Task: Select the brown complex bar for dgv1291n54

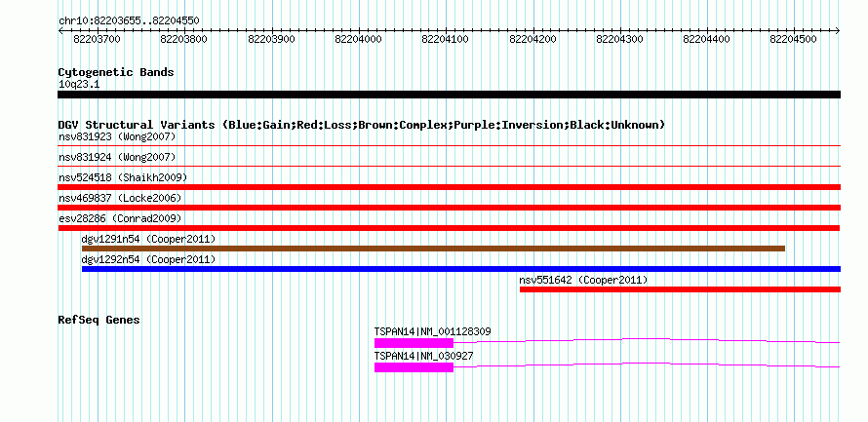Action: [433, 249]
